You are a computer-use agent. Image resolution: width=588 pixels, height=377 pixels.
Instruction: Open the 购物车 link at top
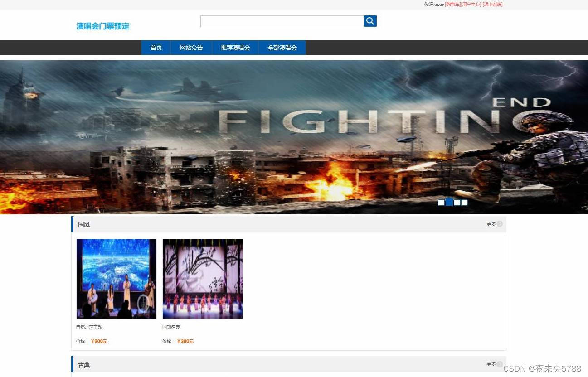click(452, 4)
